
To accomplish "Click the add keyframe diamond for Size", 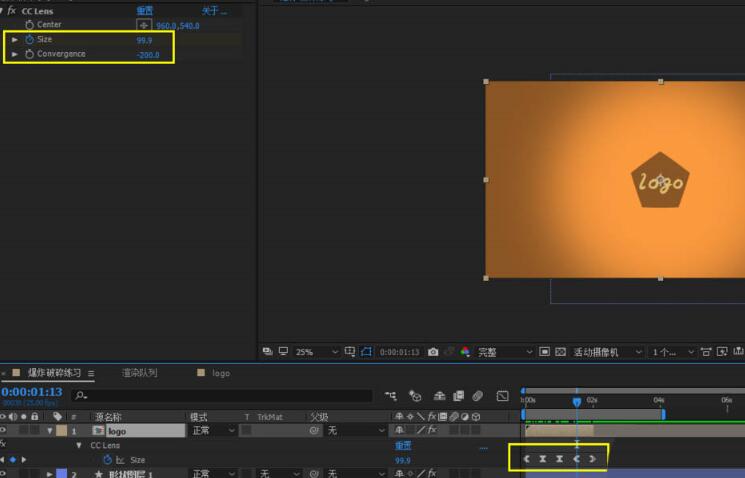I will point(13,459).
